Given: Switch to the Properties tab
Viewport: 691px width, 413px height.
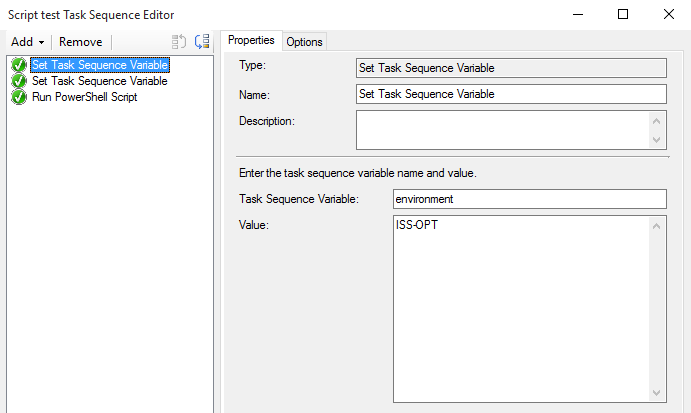Looking at the screenshot, I should click(x=251, y=41).
